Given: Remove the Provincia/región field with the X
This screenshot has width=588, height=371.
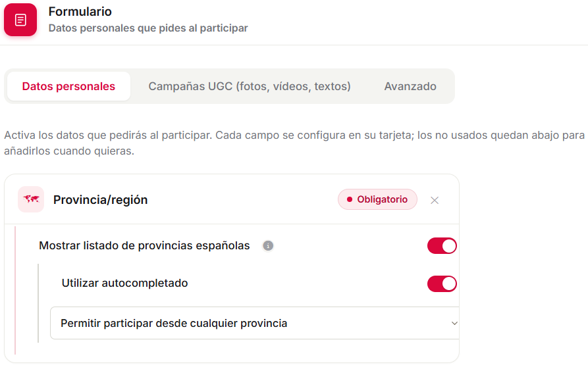Looking at the screenshot, I should pyautogui.click(x=435, y=200).
